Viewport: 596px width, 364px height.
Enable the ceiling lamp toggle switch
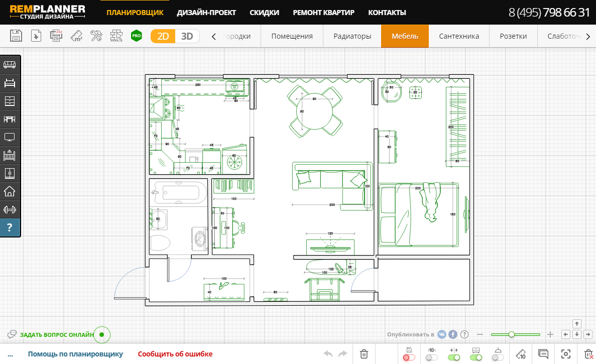click(x=498, y=357)
